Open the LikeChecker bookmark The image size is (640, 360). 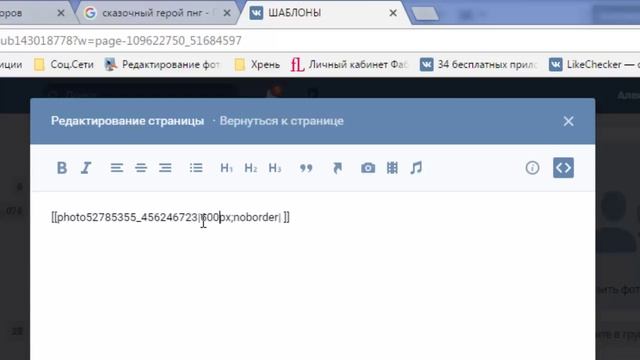(594, 64)
